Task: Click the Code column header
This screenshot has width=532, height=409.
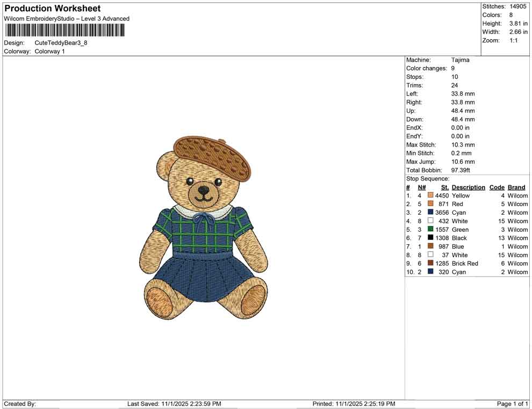Action: point(497,187)
